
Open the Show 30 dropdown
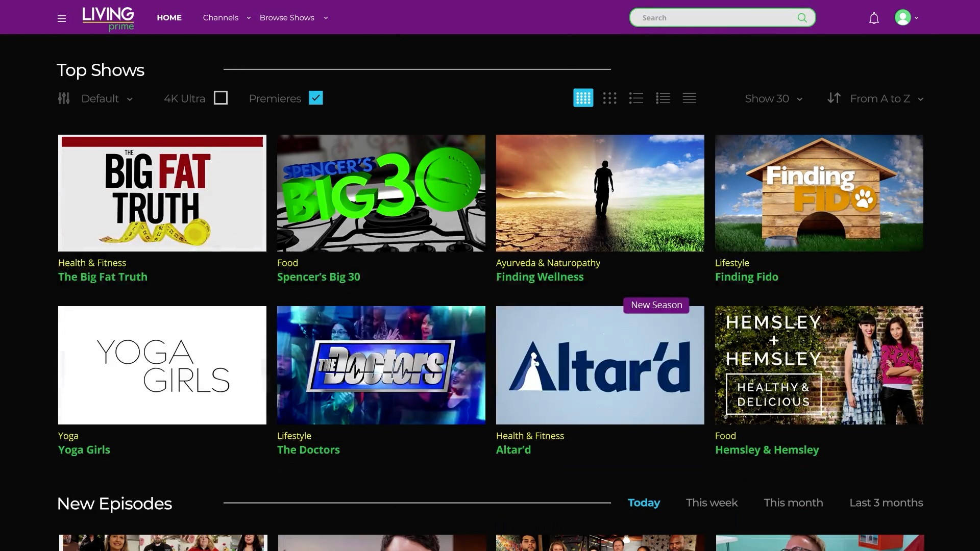(773, 98)
